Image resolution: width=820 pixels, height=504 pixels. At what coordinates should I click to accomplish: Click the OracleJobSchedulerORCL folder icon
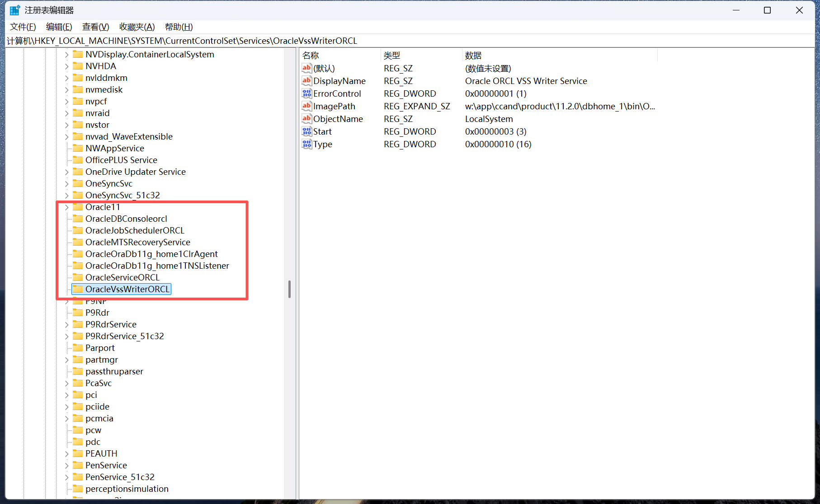pyautogui.click(x=78, y=230)
